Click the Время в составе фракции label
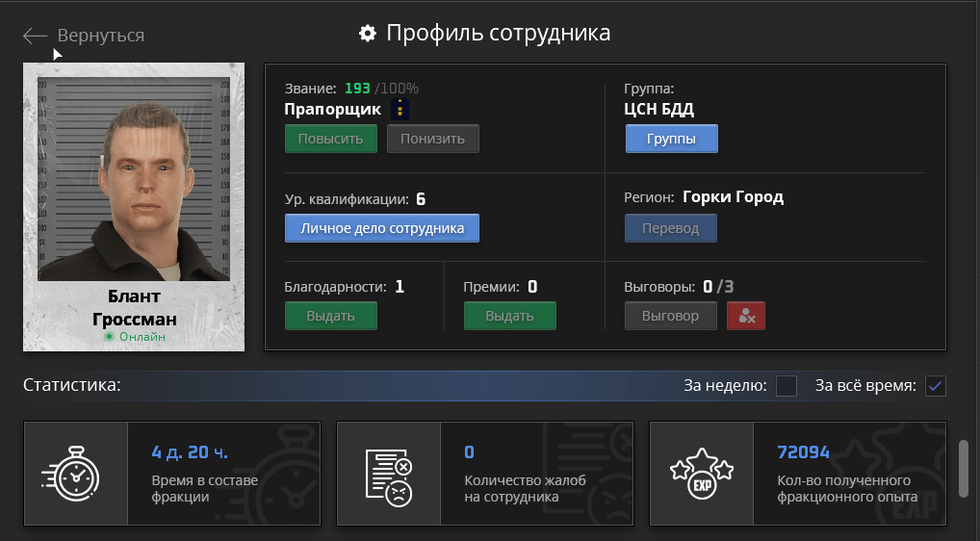The width and height of the screenshot is (980, 541). 204,488
